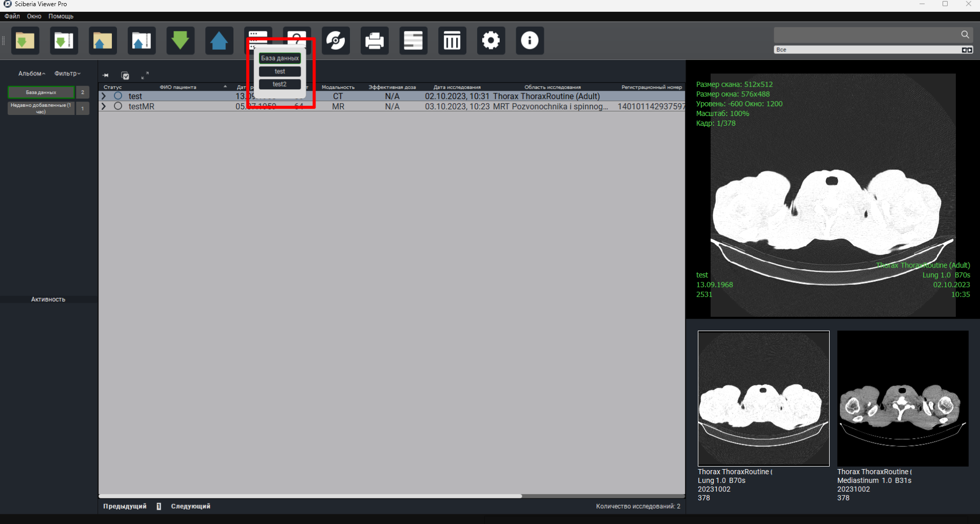Image resolution: width=980 pixels, height=524 pixels.
Task: Click count badge 2 next to База данных
Action: 83,92
